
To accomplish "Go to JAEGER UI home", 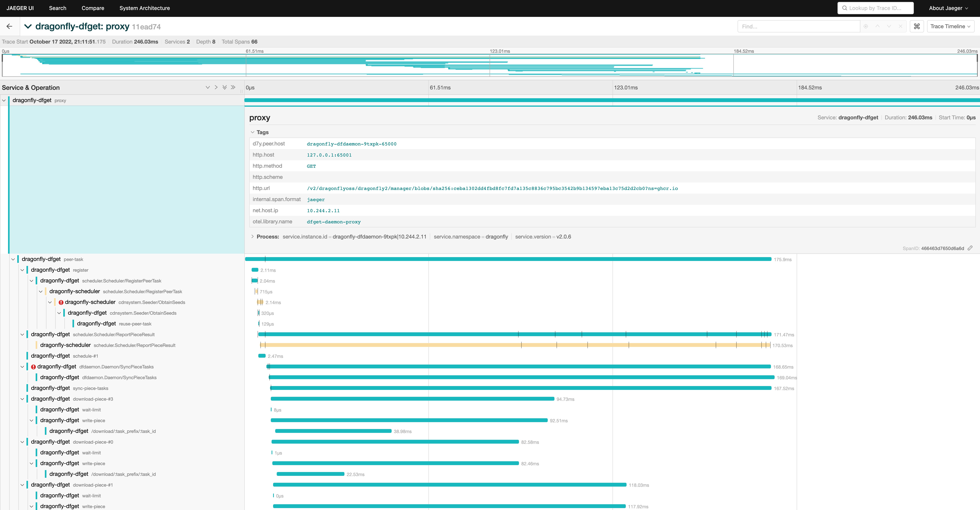I will tap(20, 8).
